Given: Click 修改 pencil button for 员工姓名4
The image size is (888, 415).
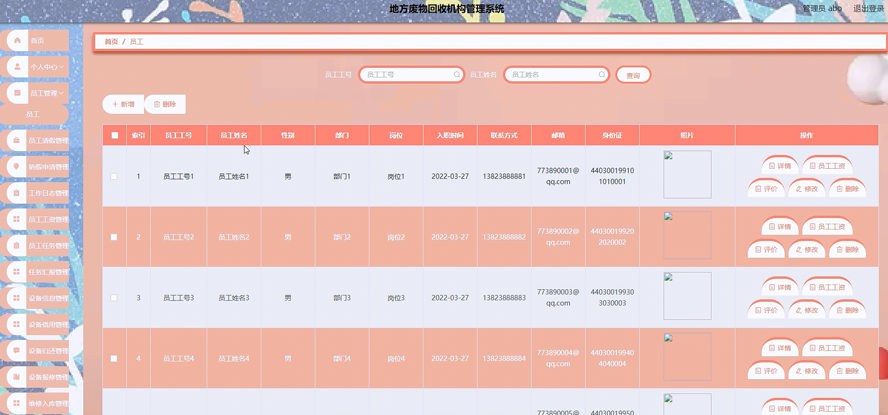Looking at the screenshot, I should point(807,371).
